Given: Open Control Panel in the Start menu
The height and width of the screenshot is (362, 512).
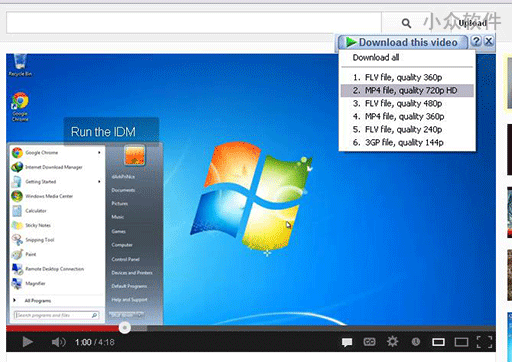Looking at the screenshot, I should coord(126,259).
